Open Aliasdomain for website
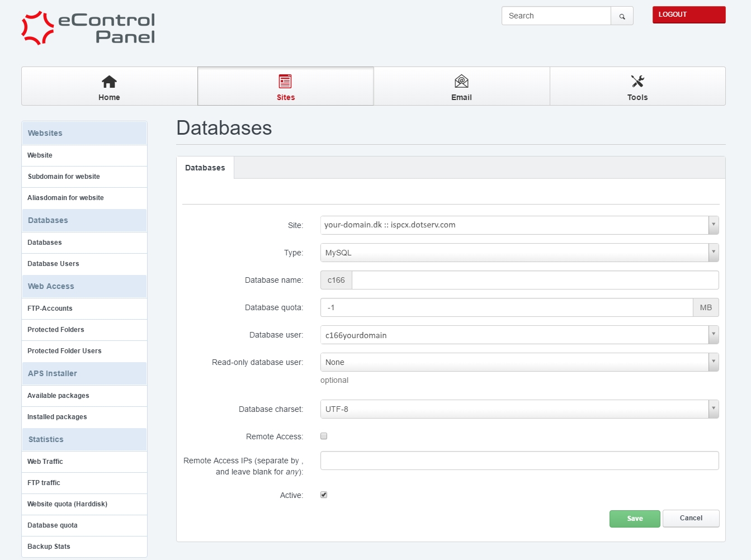This screenshot has width=751, height=560. coord(84,198)
